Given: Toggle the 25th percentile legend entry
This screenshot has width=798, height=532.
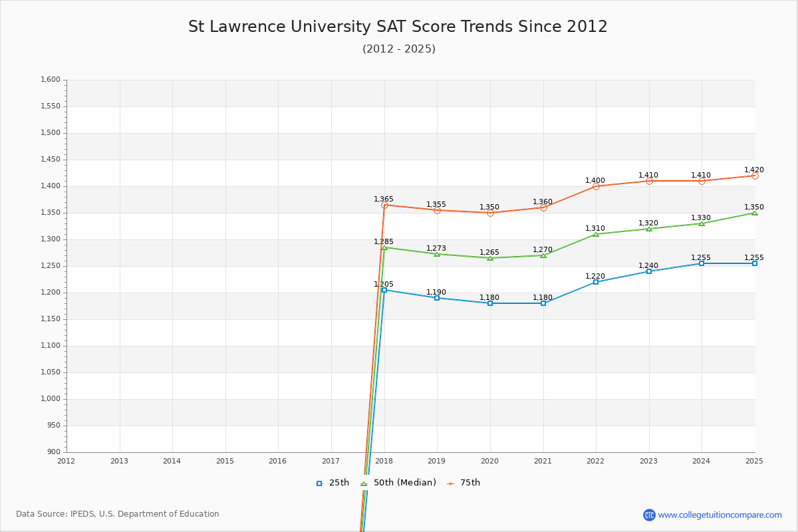Looking at the screenshot, I should 332,483.
